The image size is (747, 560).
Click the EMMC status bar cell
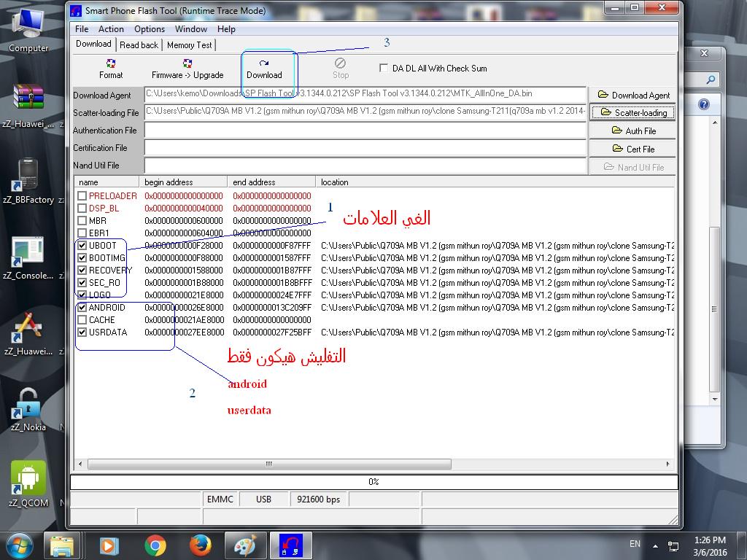pos(220,499)
